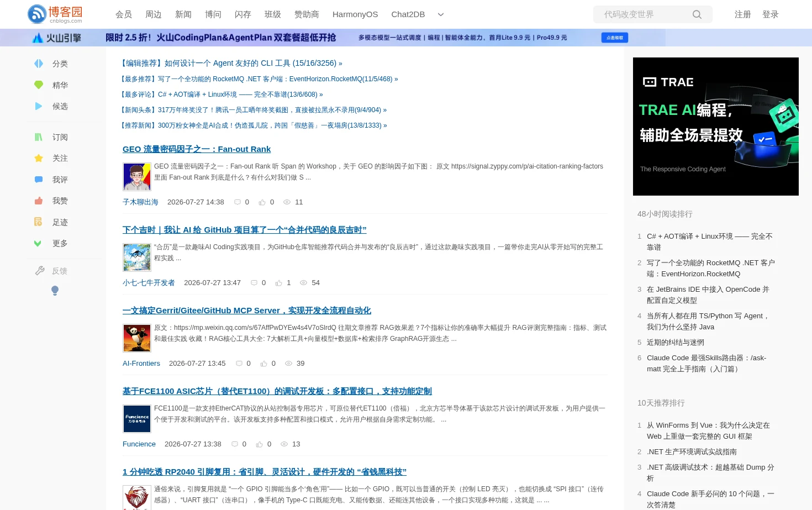Click the lightbulb icon below 反馈

[x=55, y=291]
